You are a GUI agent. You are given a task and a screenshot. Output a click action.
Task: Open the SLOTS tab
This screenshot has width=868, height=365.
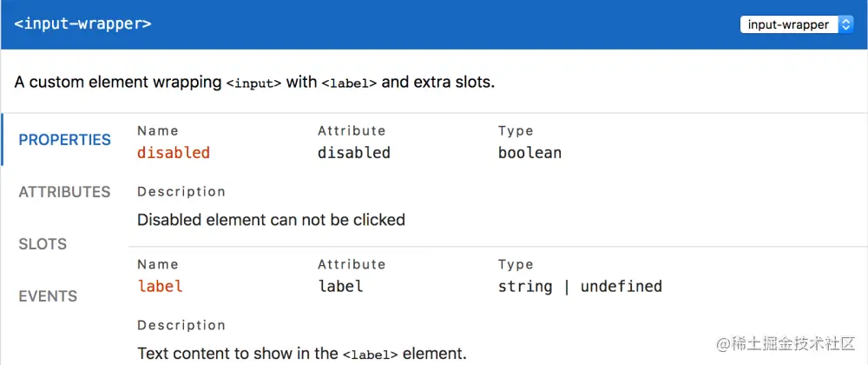43,244
